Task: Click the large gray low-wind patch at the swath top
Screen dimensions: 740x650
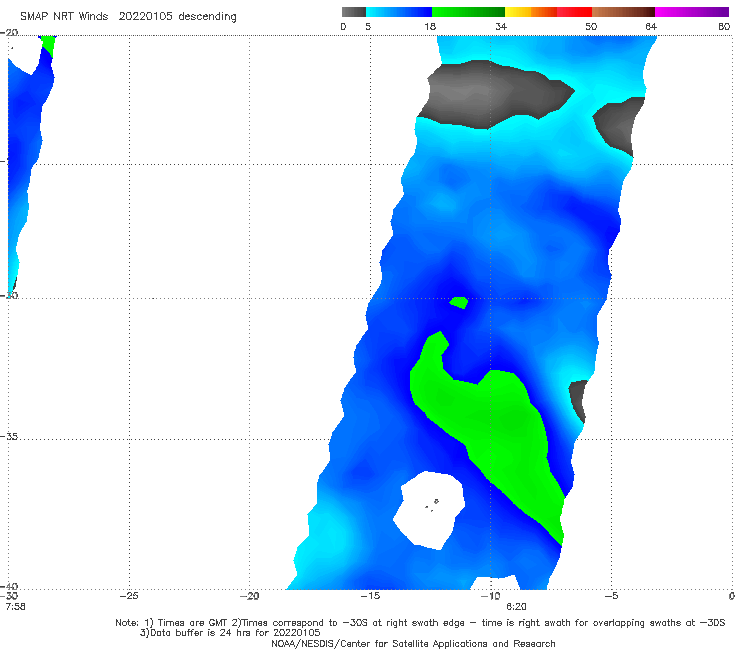Action: (x=491, y=93)
